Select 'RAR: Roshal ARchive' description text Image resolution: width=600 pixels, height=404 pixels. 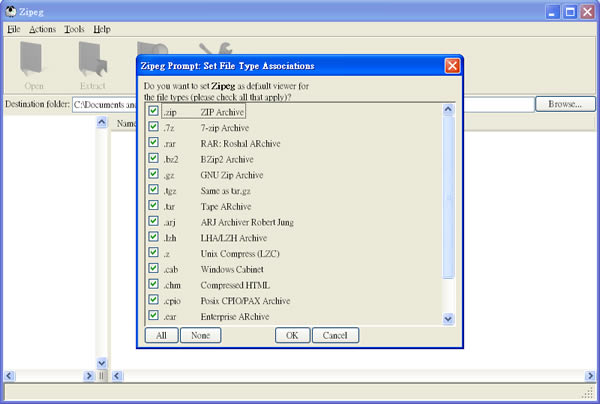tap(240, 143)
